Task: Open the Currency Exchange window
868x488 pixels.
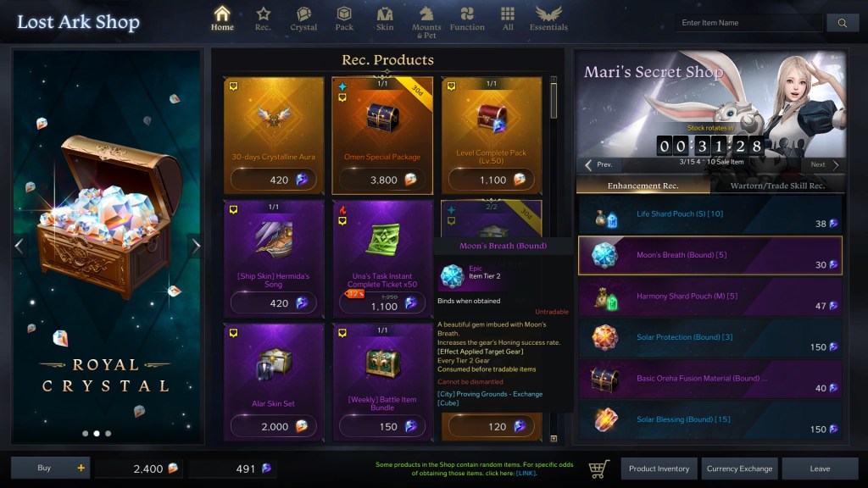Action: [739, 469]
